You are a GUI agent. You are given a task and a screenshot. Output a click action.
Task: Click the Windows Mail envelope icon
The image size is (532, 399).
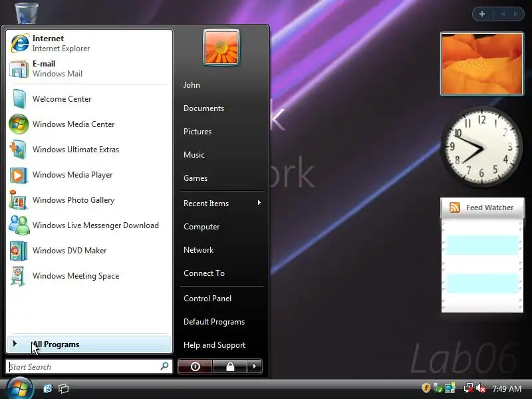19,69
